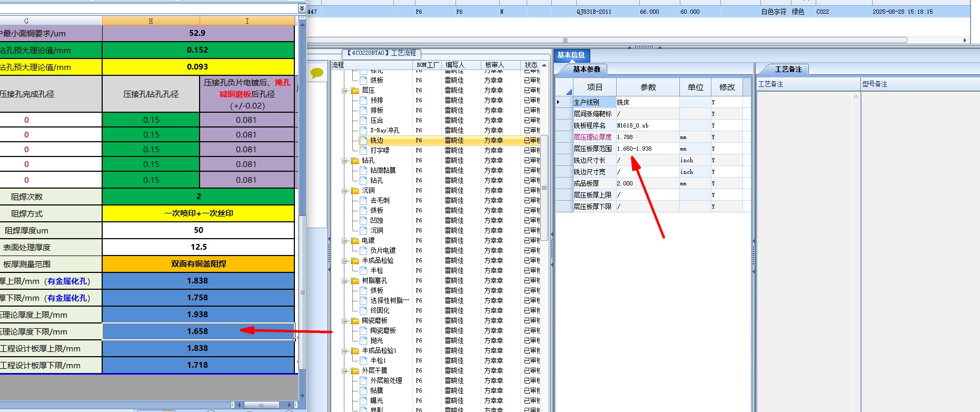Click the BOM工厂 column header
This screenshot has height=412, width=980.
tap(428, 65)
